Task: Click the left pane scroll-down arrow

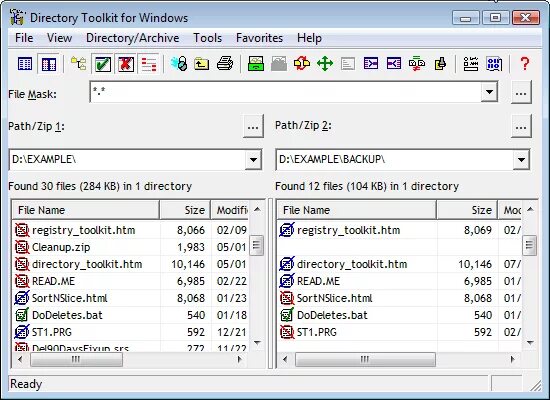Action: (x=257, y=342)
